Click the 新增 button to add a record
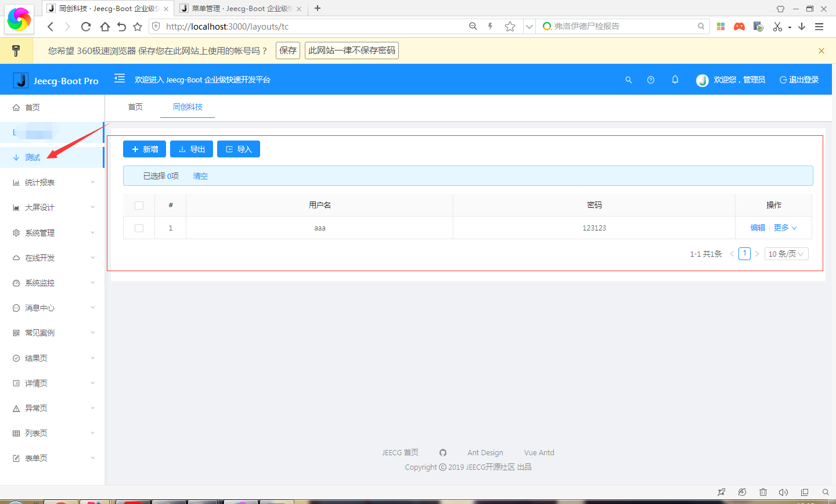 click(144, 149)
